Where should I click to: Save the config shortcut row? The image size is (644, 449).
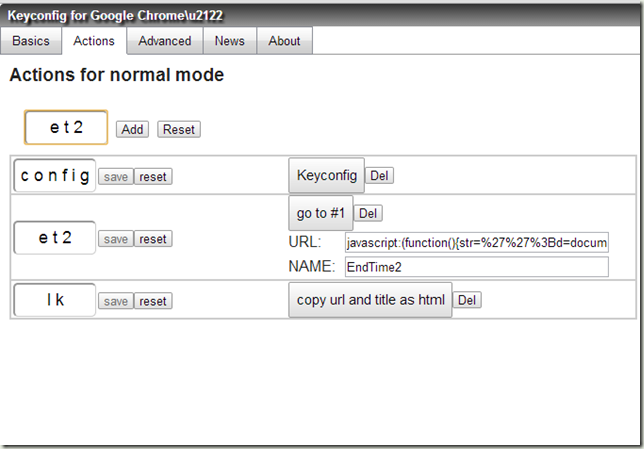point(116,177)
